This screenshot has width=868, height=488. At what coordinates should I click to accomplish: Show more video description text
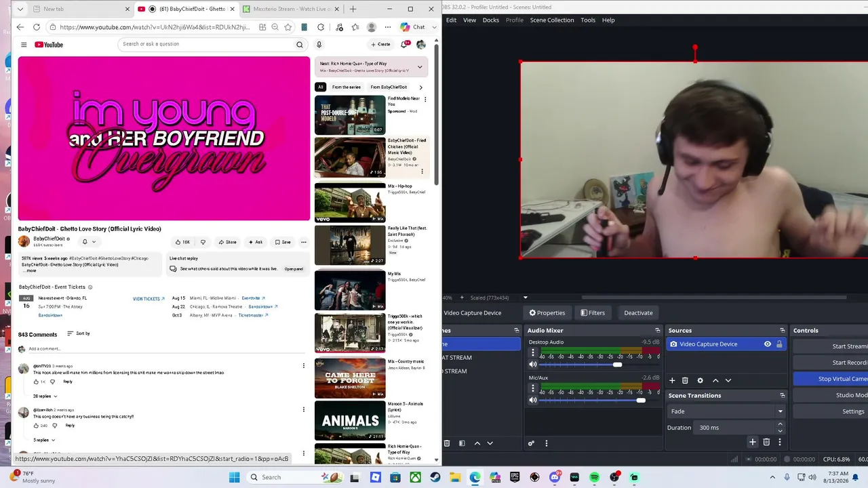pyautogui.click(x=29, y=270)
